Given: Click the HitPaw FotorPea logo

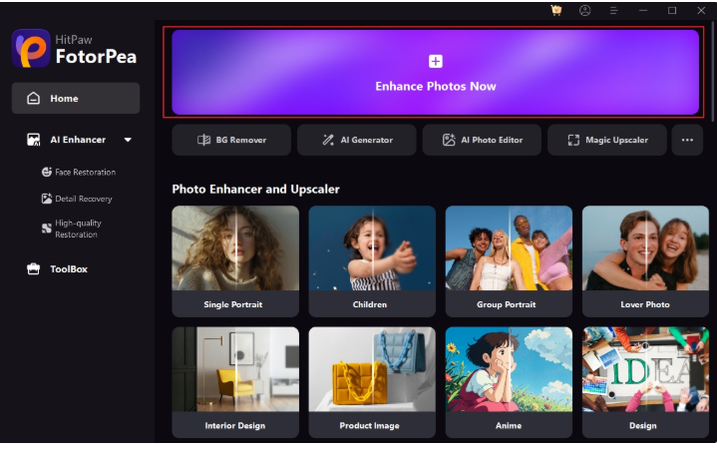Looking at the screenshot, I should 31,48.
